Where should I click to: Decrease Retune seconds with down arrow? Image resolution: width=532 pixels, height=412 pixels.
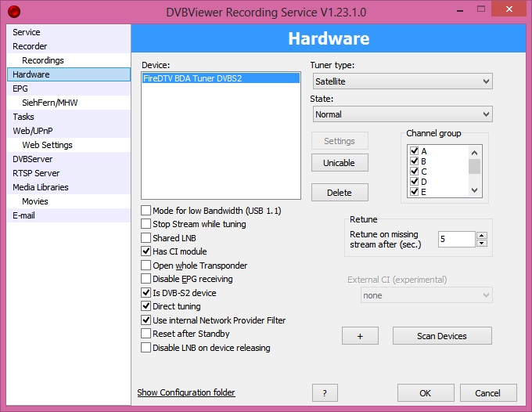point(482,243)
